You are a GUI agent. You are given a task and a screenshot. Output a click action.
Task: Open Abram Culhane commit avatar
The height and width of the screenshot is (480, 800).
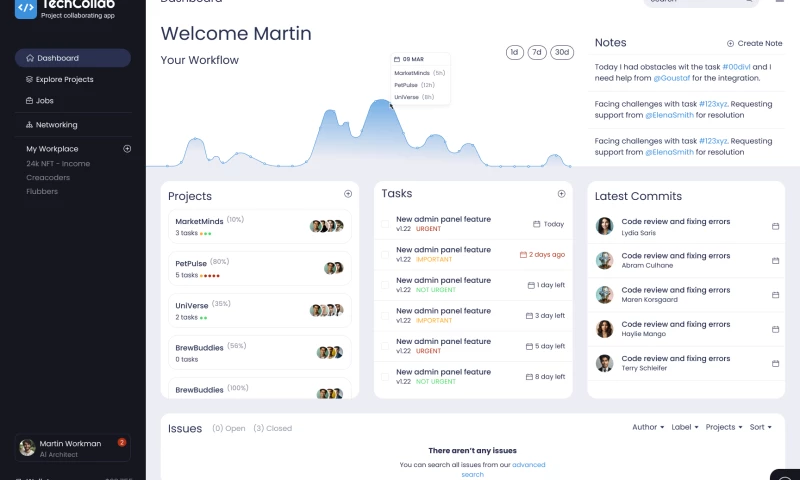pos(605,260)
